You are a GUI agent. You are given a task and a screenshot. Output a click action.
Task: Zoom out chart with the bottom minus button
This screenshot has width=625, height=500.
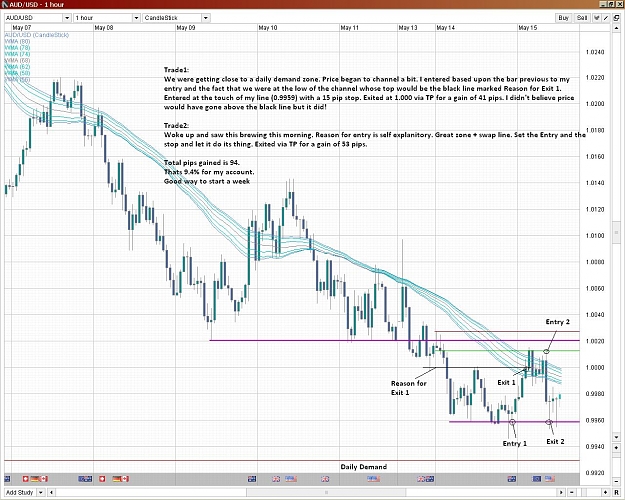coord(572,492)
